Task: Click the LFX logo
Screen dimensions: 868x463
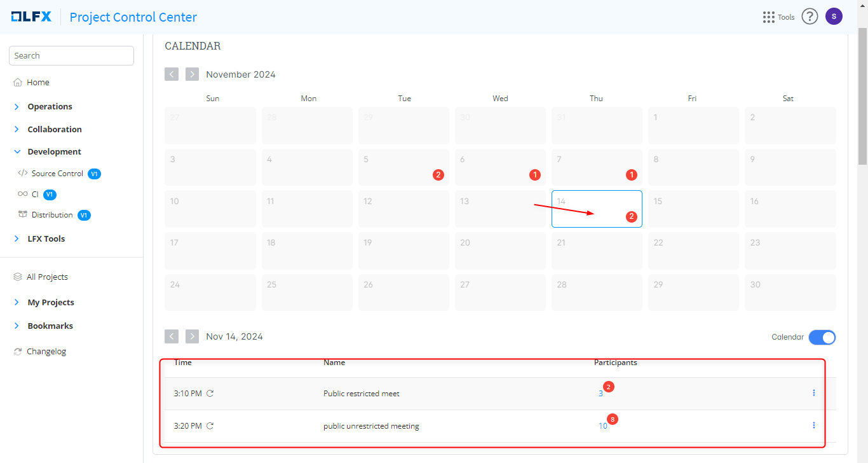Action: coord(31,17)
